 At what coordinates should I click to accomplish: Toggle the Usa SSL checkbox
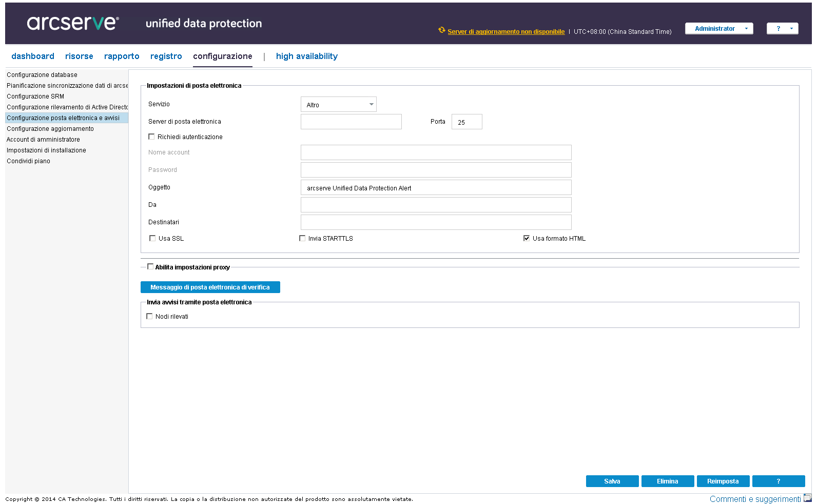point(152,238)
